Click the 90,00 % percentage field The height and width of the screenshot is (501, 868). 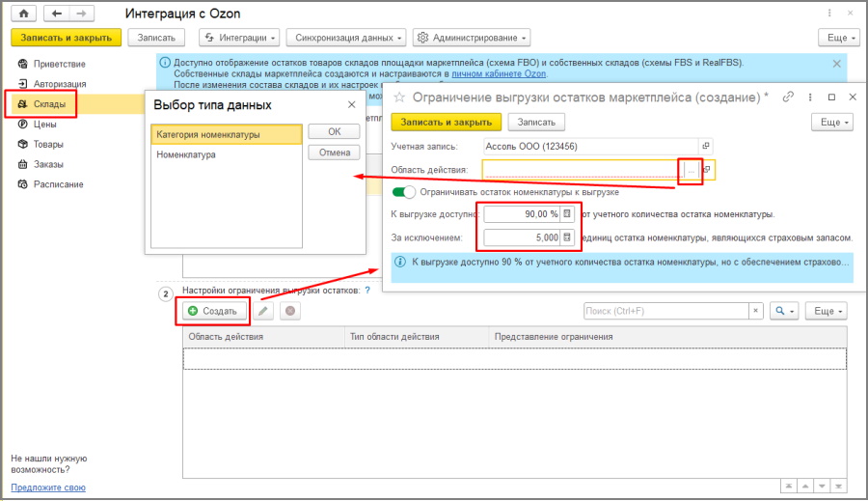click(x=522, y=214)
